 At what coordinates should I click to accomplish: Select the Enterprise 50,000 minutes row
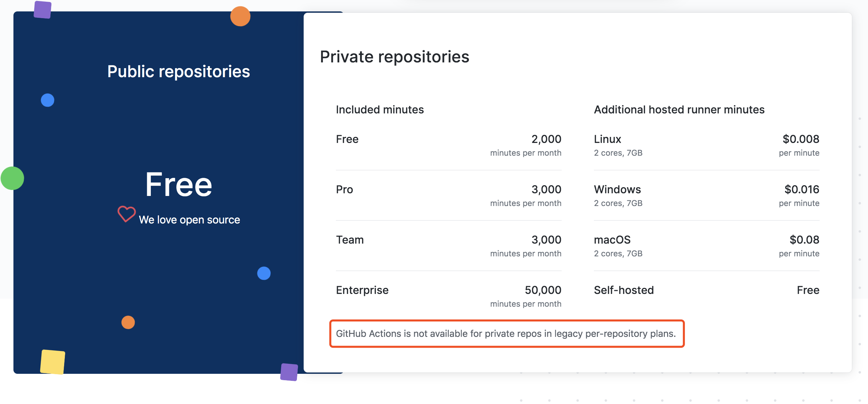448,296
